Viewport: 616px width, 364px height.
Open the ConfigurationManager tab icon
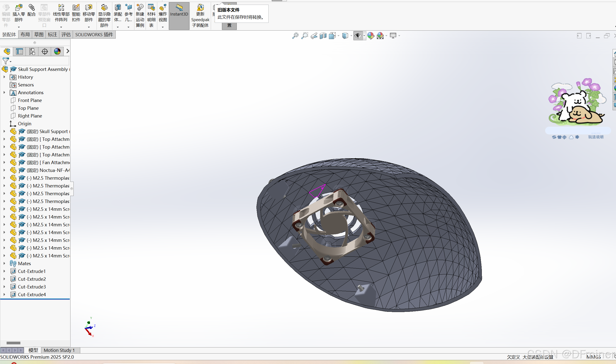[x=32, y=51]
